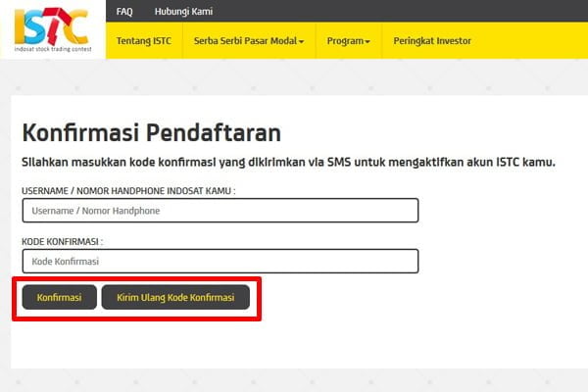Click the Konfirmasi button
This screenshot has height=392, width=588.
(59, 298)
